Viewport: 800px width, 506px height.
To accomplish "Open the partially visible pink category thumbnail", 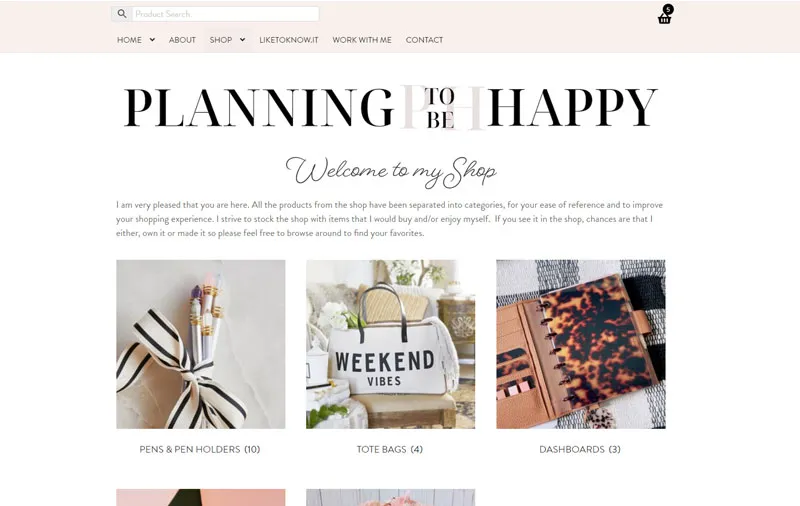I will pos(201,498).
